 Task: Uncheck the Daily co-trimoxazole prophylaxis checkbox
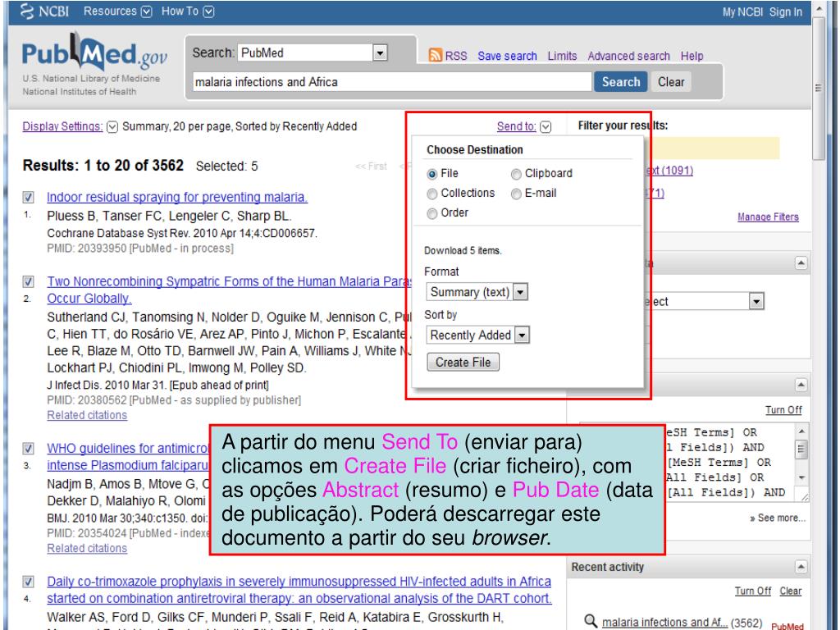[x=29, y=582]
